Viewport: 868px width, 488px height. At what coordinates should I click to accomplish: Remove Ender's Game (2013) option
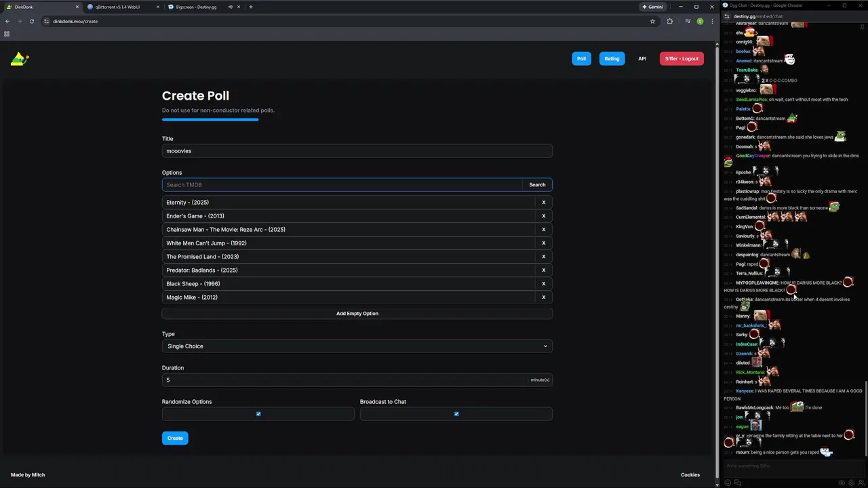[544, 216]
